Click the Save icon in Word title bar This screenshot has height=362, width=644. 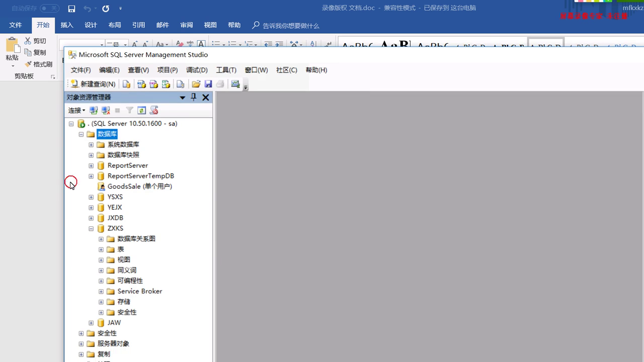[x=71, y=9]
